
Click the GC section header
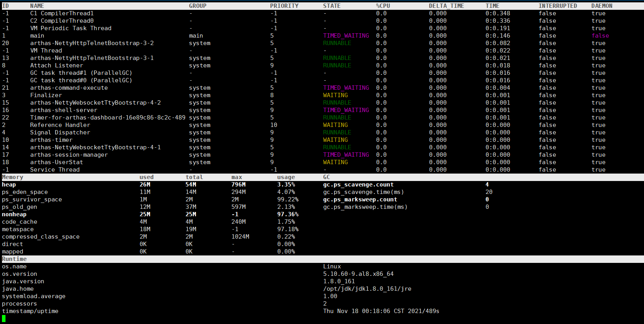click(327, 177)
